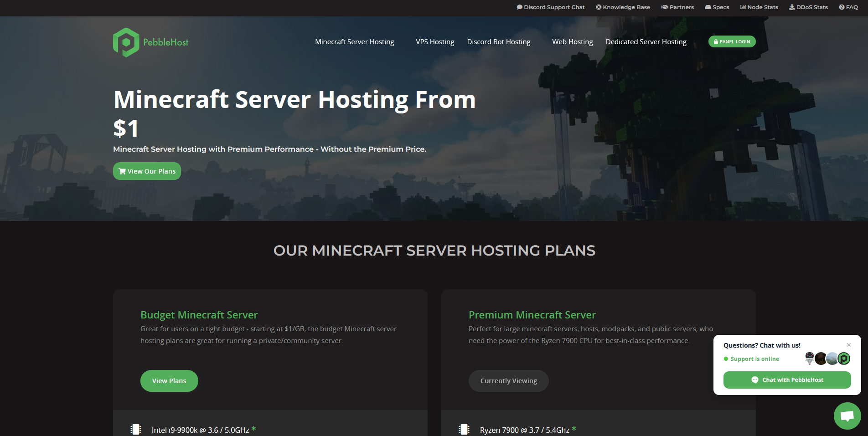Click the Minecraft Server Hosting From $1 headline
Image resolution: width=868 pixels, height=436 pixels.
point(294,113)
